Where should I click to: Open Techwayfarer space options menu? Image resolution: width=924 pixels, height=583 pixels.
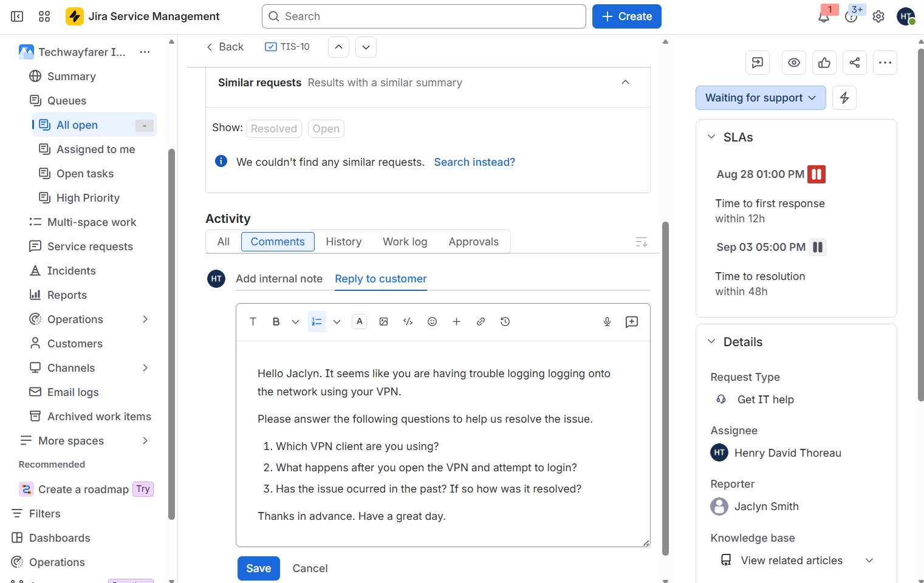(145, 52)
